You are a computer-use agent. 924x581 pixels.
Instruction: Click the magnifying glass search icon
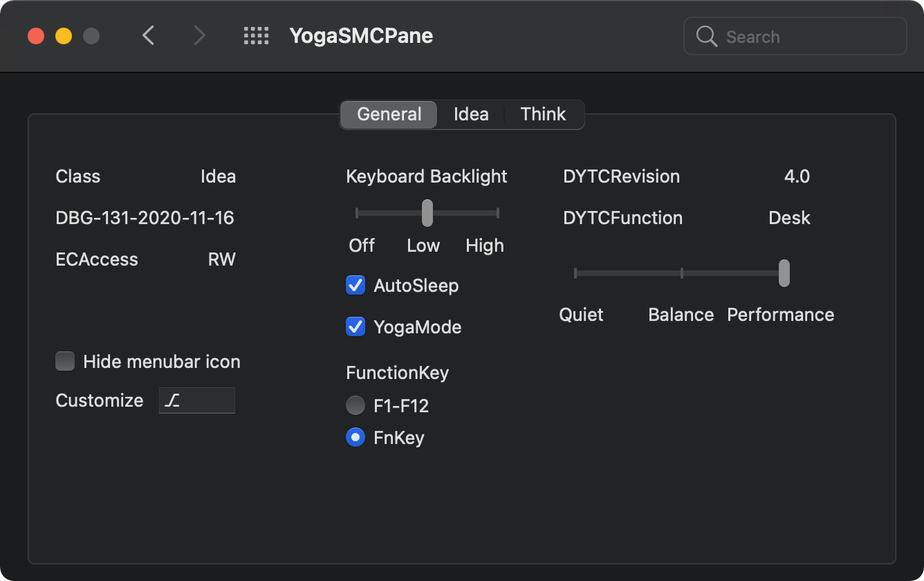(x=706, y=36)
